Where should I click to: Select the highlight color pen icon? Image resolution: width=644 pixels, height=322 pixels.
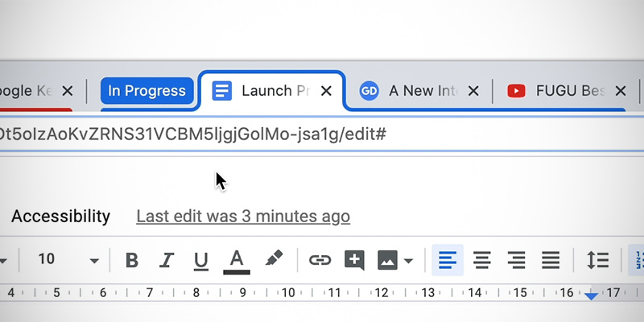pos(274,260)
